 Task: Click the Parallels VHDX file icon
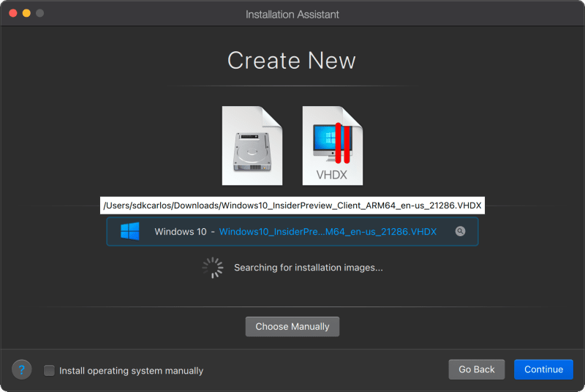332,146
